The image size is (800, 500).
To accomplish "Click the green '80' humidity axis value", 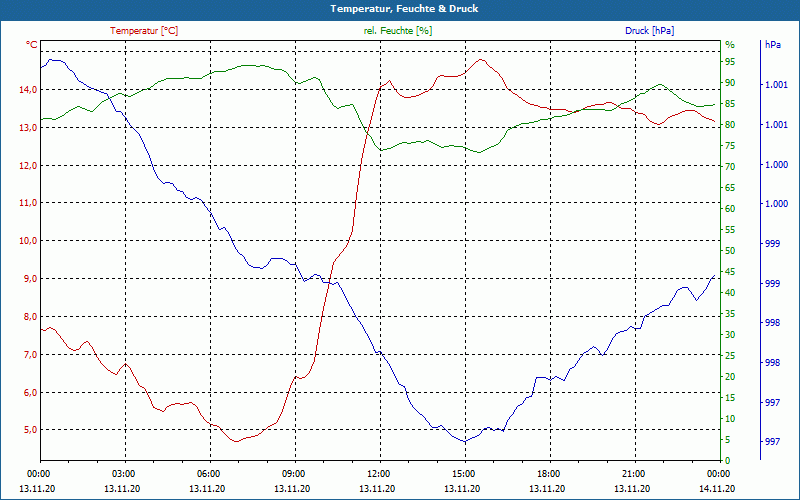I will [730, 124].
